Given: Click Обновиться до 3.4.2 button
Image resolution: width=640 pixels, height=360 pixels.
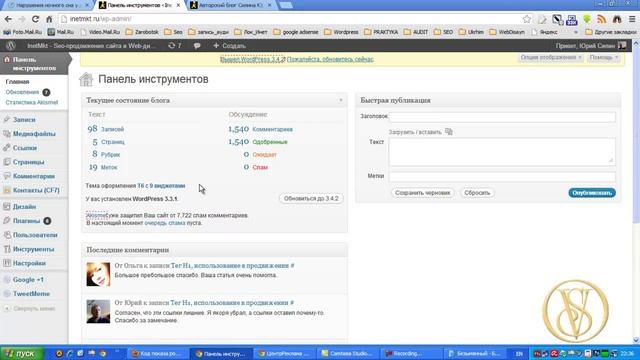Looking at the screenshot, I should tap(311, 198).
